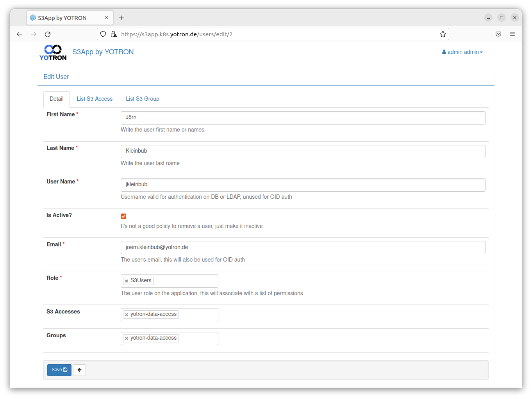
Task: Click the 'It's not a good policy' hint text
Action: [x=192, y=226]
